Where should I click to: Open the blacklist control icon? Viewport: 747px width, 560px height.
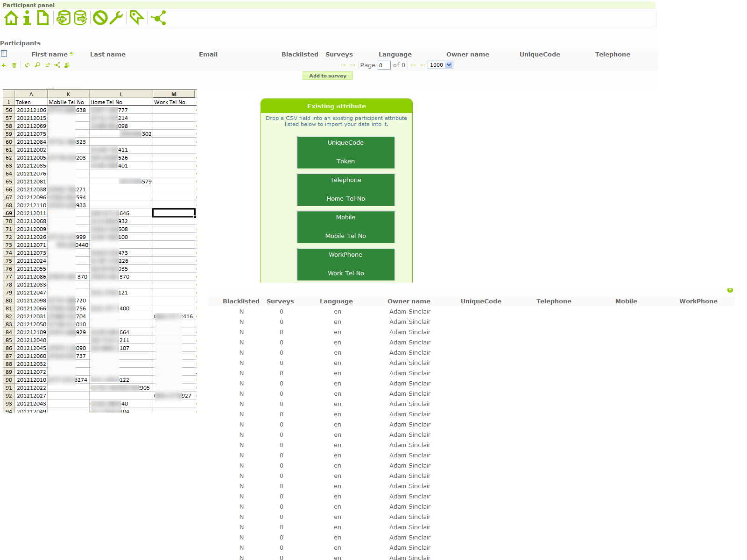(x=100, y=18)
